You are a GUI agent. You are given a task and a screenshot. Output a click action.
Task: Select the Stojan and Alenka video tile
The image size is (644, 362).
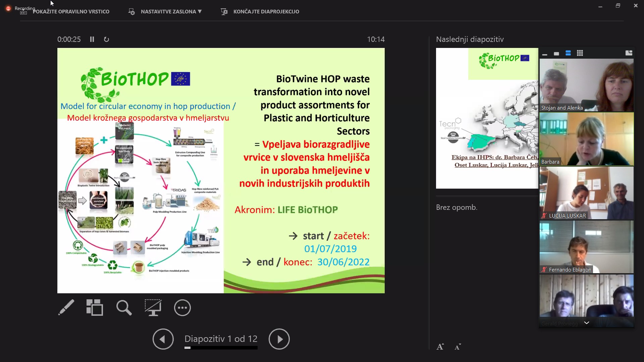click(587, 85)
